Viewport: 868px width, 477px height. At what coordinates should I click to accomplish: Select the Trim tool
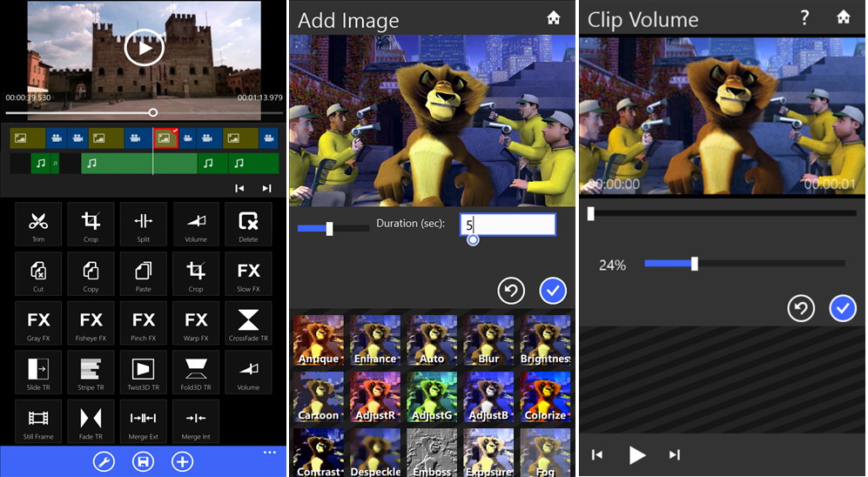pos(38,224)
